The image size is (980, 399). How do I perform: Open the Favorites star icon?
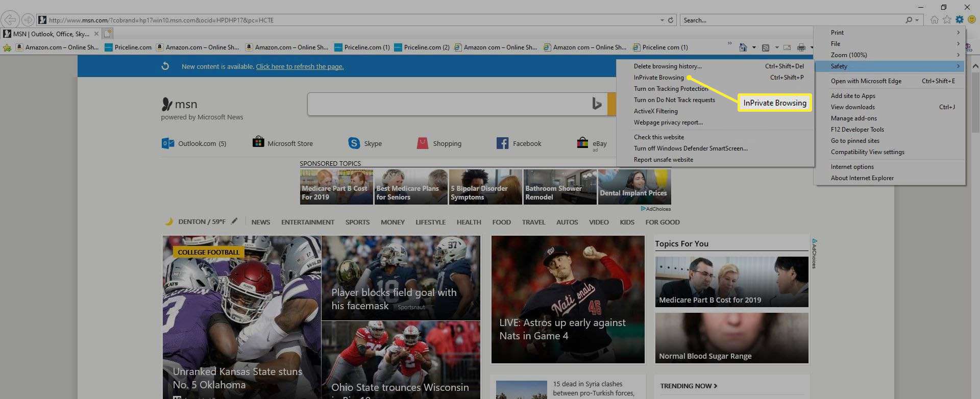coord(947,20)
